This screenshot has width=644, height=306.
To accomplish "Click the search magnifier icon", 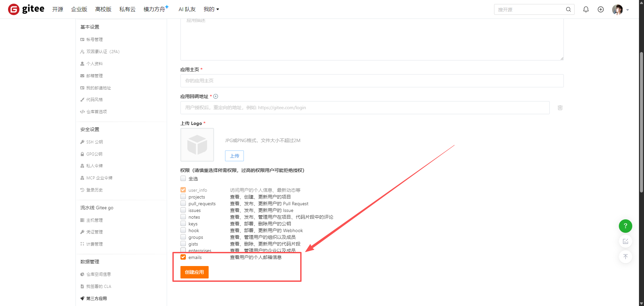I will 568,9.
